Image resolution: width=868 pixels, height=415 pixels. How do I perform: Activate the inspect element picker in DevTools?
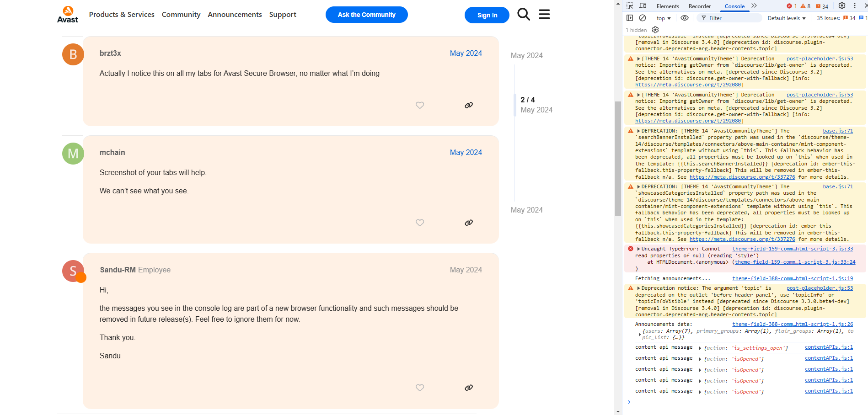click(x=630, y=6)
